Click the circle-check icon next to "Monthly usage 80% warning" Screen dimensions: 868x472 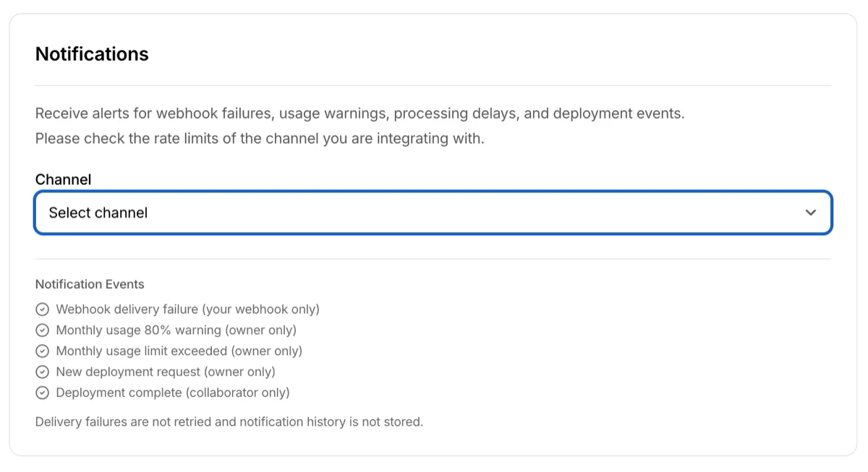[x=42, y=330]
